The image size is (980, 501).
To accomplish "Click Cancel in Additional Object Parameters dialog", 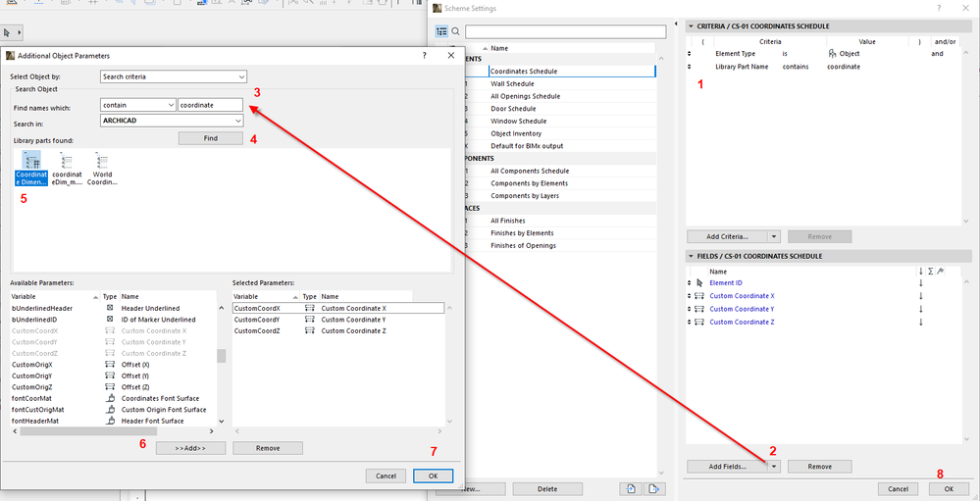I will coord(387,476).
